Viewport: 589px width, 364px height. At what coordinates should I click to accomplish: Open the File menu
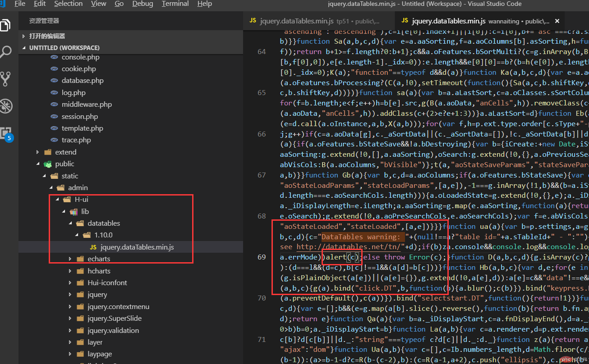tap(20, 4)
